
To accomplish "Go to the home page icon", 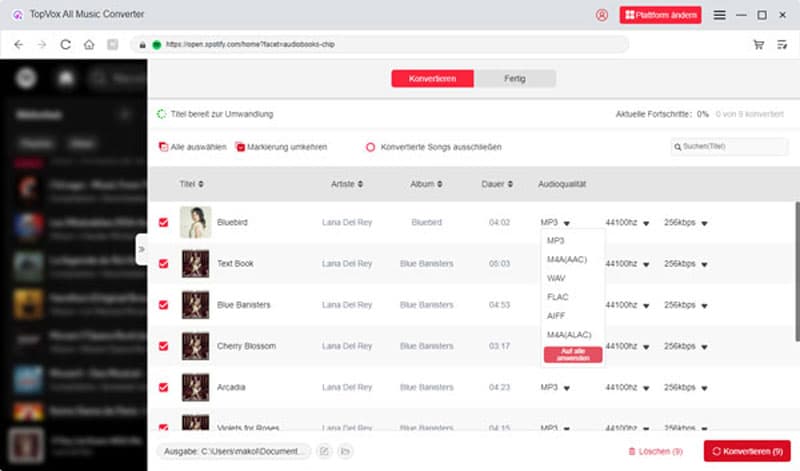I will tap(89, 45).
